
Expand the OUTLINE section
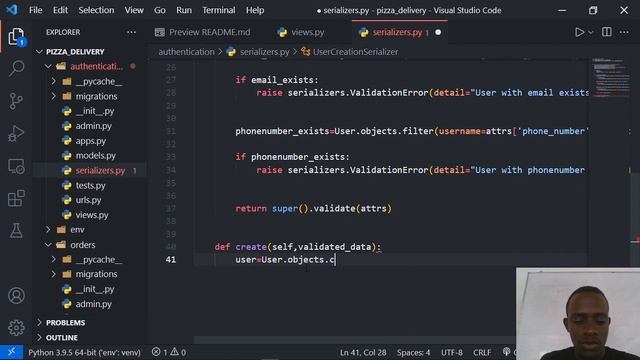62,338
